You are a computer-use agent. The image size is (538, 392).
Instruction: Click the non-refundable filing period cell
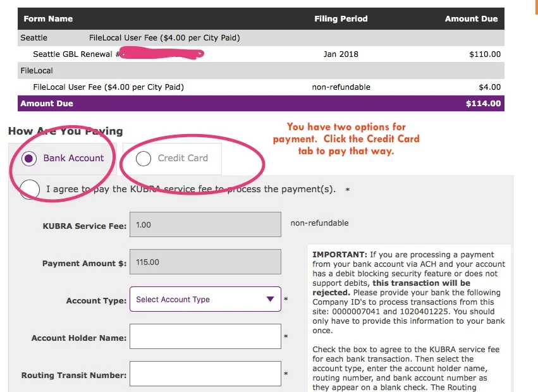click(x=341, y=87)
